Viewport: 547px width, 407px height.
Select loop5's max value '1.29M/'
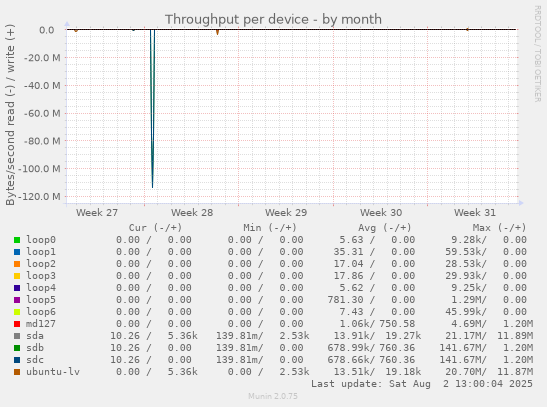click(x=469, y=300)
